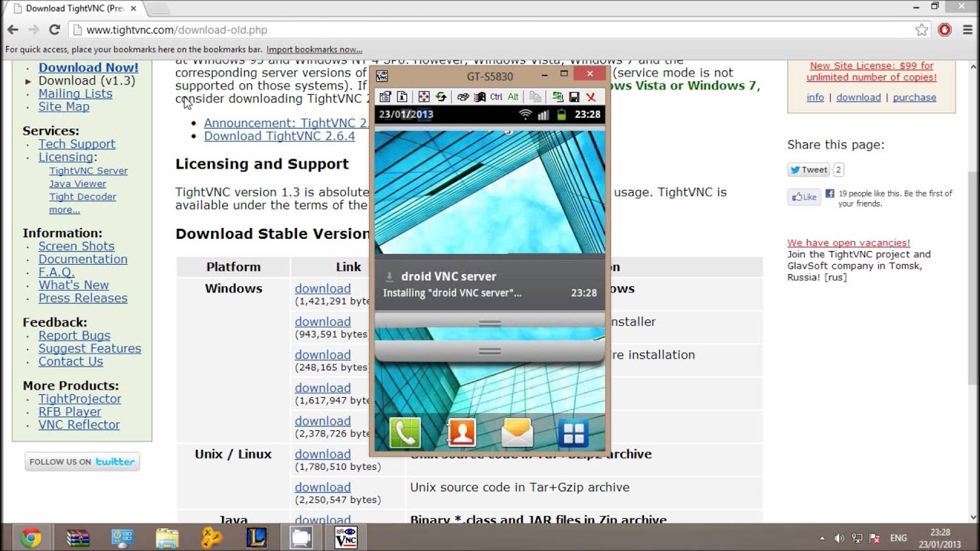Open New Site License $99 link

[871, 71]
